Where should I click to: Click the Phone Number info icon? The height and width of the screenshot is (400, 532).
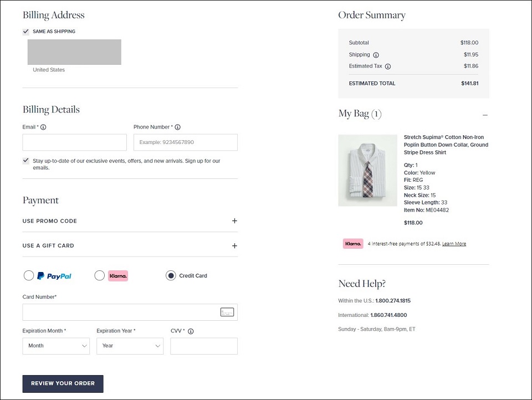point(178,127)
